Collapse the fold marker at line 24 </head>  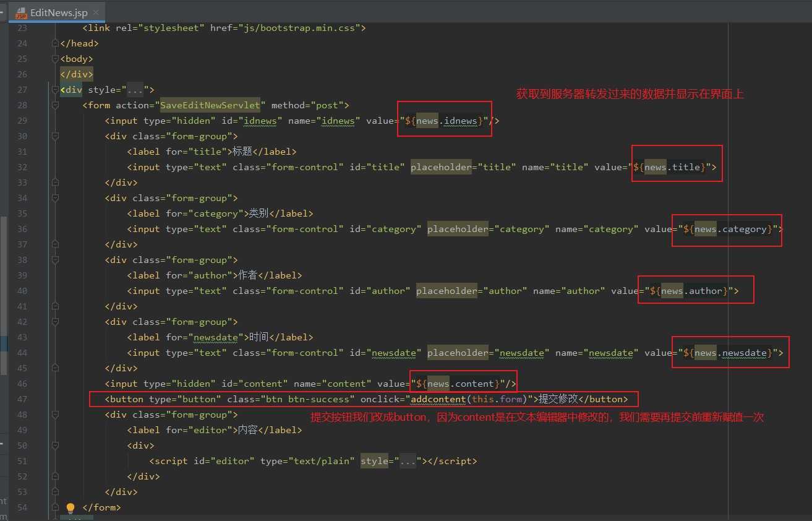55,43
